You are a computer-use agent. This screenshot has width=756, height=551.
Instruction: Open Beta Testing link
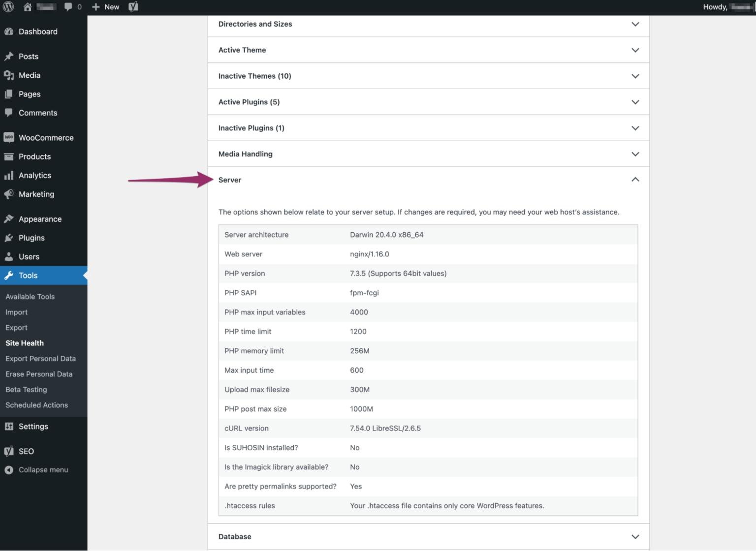[x=26, y=390]
